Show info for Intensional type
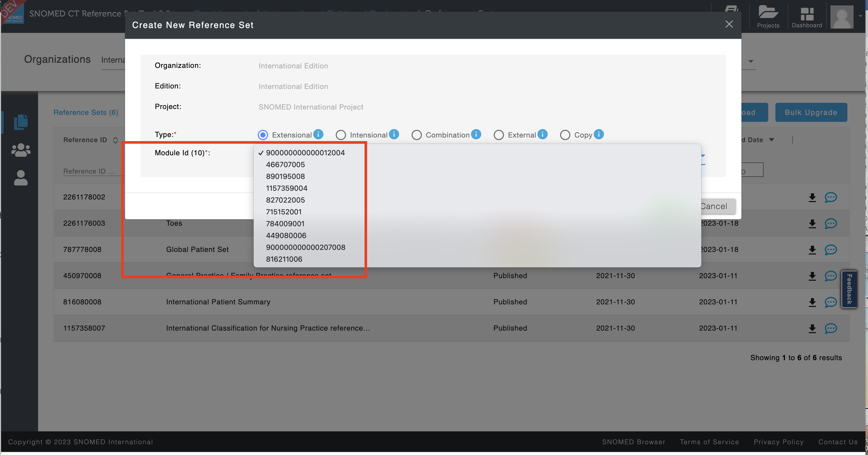Screen dimensions: 868x455 pos(394,134)
